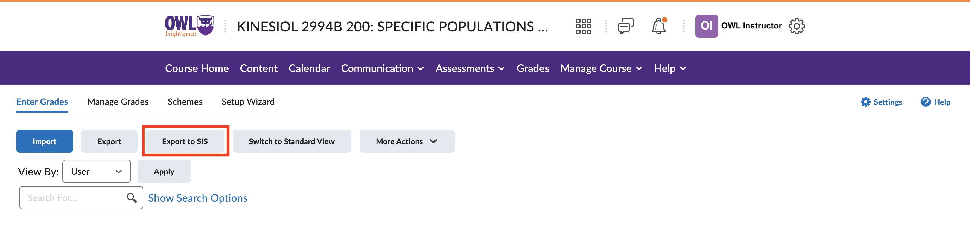Click the Export to SIS button

185,141
